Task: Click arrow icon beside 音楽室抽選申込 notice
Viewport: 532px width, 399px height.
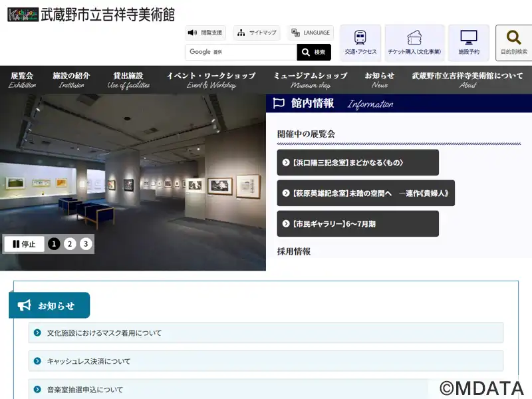Action: coord(37,390)
